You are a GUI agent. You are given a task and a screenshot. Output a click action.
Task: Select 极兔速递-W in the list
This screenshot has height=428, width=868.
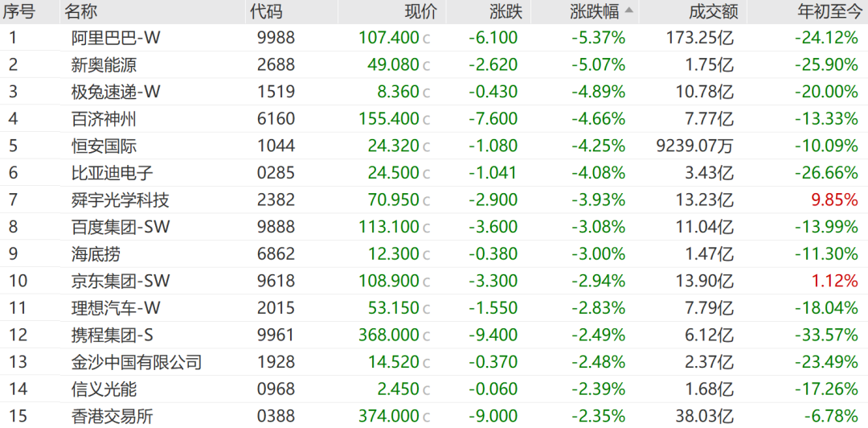click(116, 92)
